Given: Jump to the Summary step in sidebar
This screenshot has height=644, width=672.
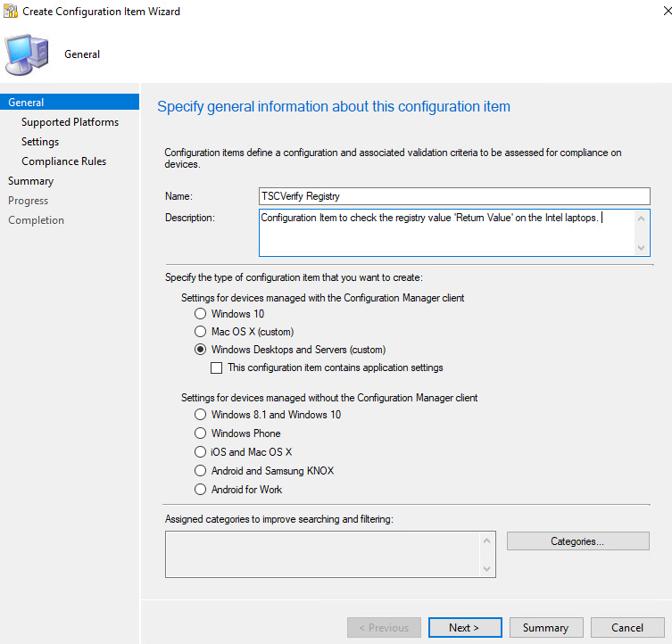Looking at the screenshot, I should (x=30, y=181).
